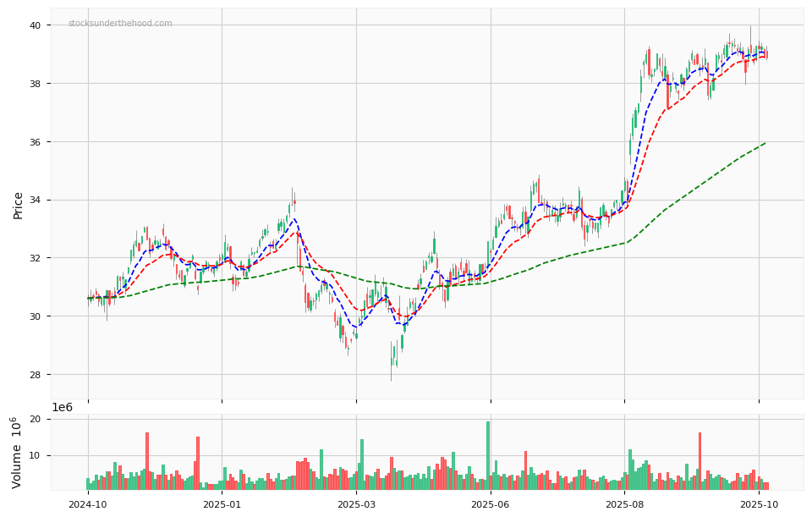This screenshot has width=812, height=517.
Task: Click the 1e6 scale label above volume
Action: click(62, 407)
